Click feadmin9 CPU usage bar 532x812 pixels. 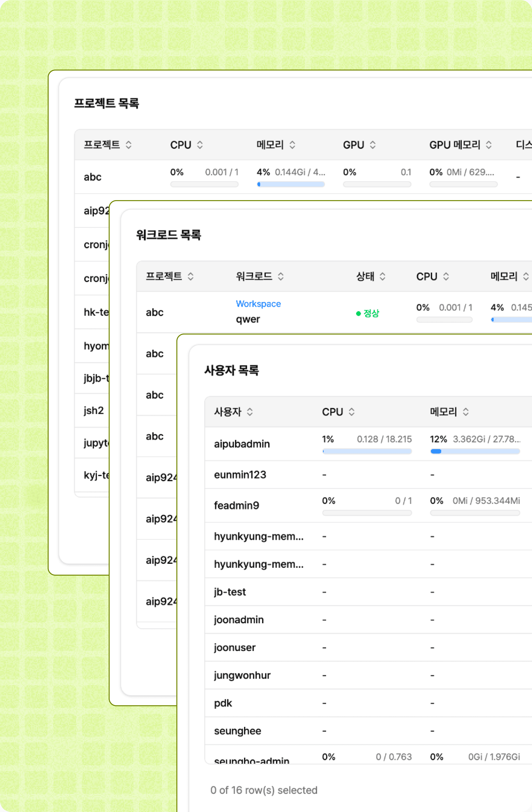(367, 513)
